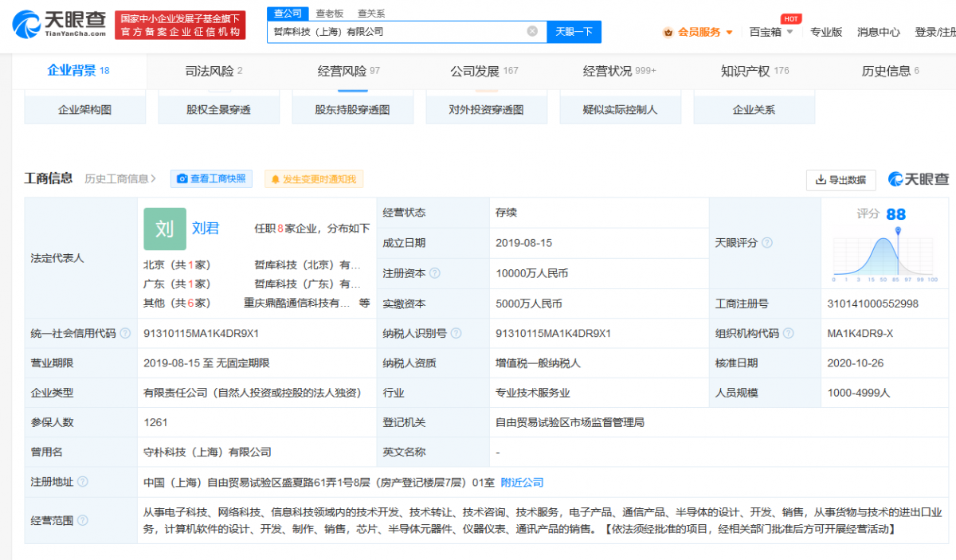Click the export icon in 导出数据
The image size is (956, 560).
tap(820, 180)
